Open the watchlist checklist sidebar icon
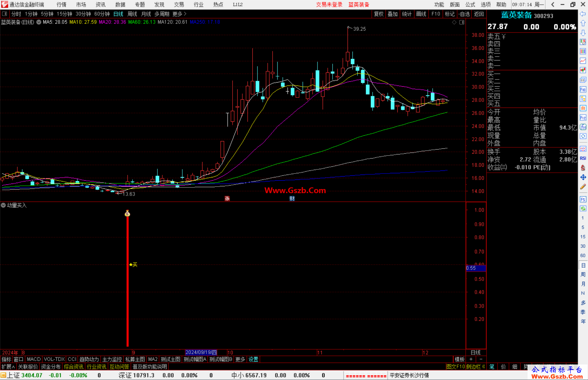Viewport: 588px width, 380px height. pos(583,42)
